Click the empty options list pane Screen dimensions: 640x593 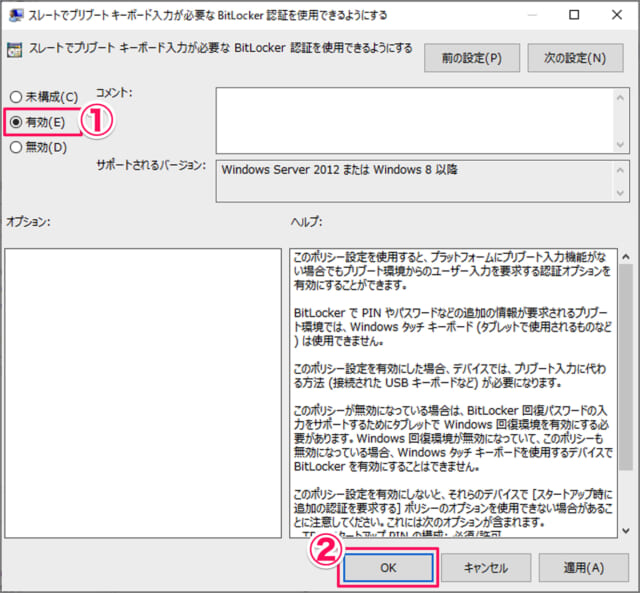pyautogui.click(x=143, y=393)
